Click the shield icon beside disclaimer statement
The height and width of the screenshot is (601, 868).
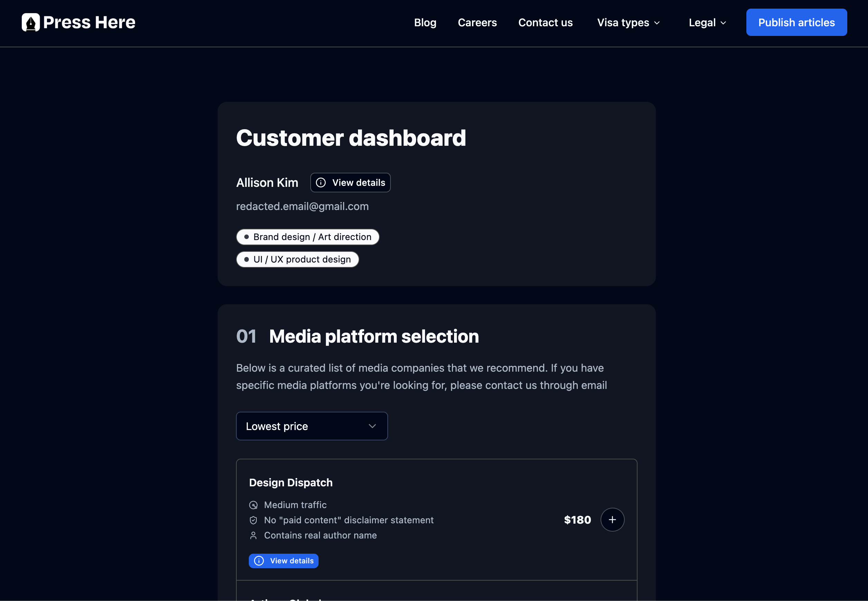[x=253, y=520]
